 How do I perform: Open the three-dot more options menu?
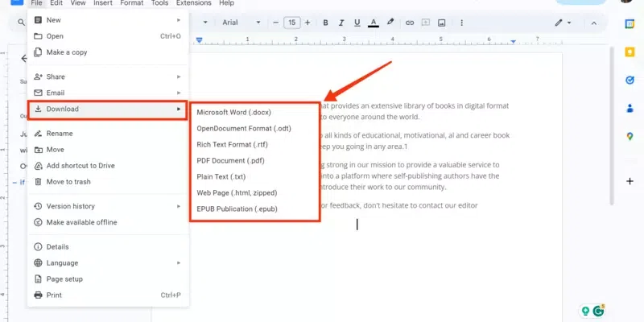click(x=461, y=23)
